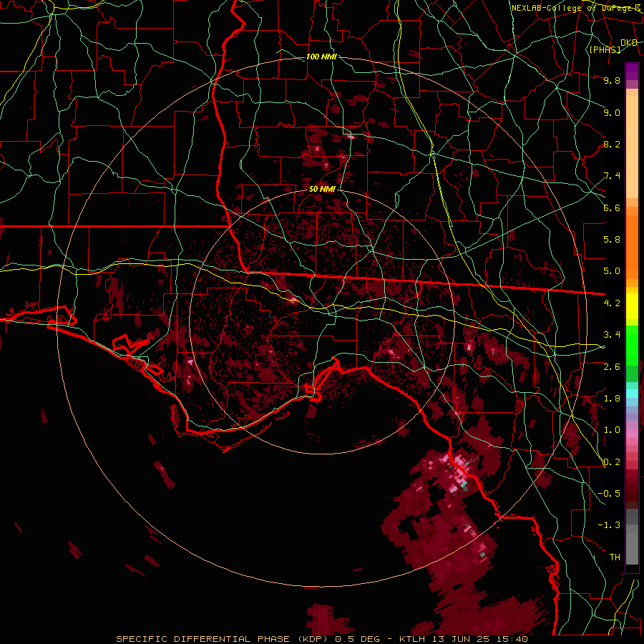Click the "[PHAS]" legend header
This screenshot has width=644, height=644.
(605, 49)
